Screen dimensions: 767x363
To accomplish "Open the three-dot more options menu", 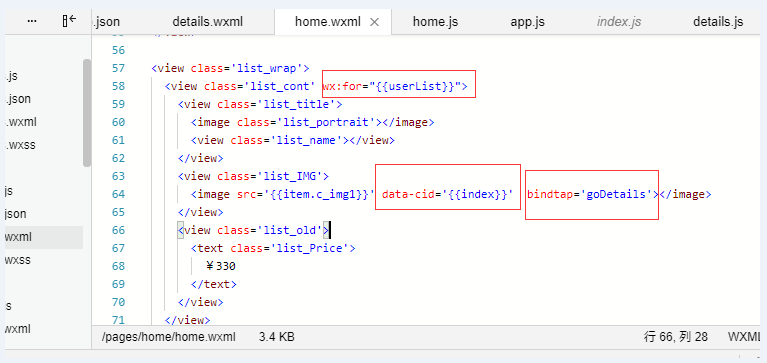I will (x=32, y=22).
